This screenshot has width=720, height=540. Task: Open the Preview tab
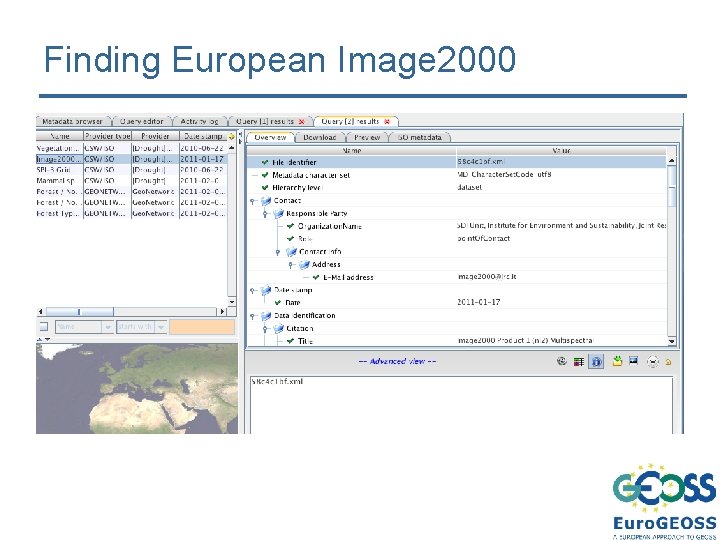coord(367,137)
